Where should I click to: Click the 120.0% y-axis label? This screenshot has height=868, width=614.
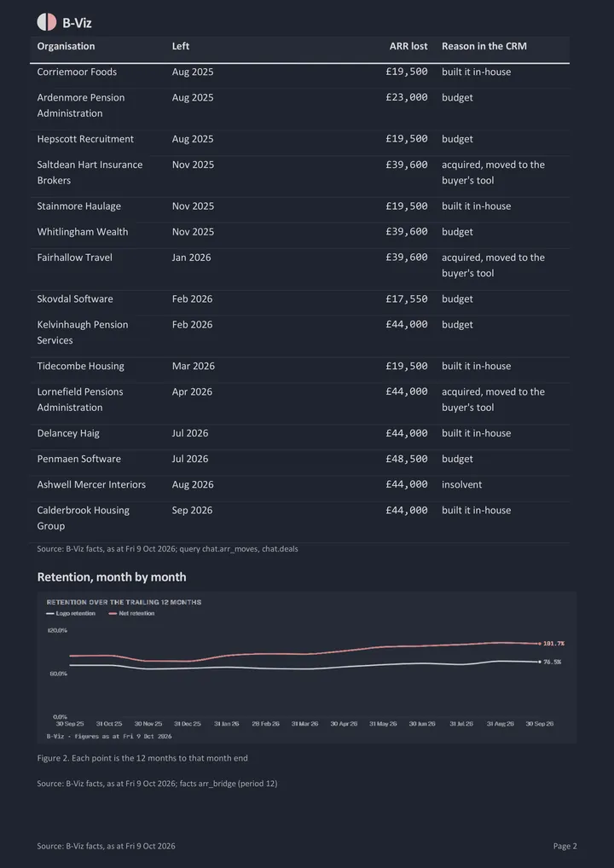coord(58,630)
